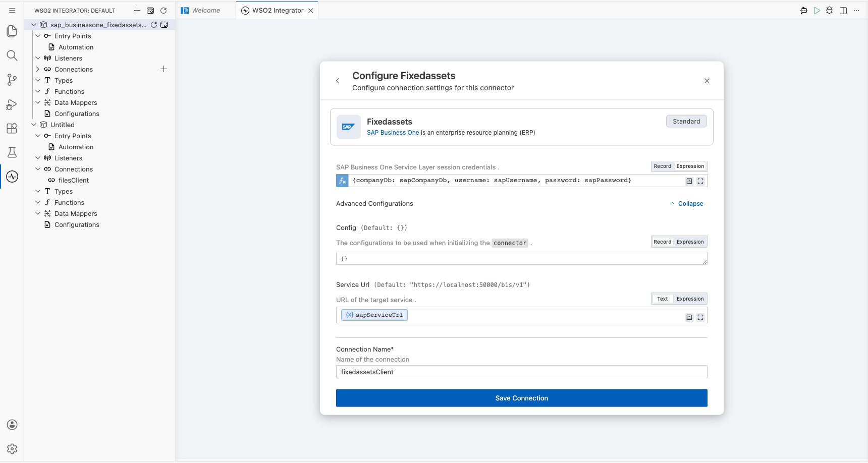Switch to the Welcome tab
868x463 pixels.
(x=206, y=11)
